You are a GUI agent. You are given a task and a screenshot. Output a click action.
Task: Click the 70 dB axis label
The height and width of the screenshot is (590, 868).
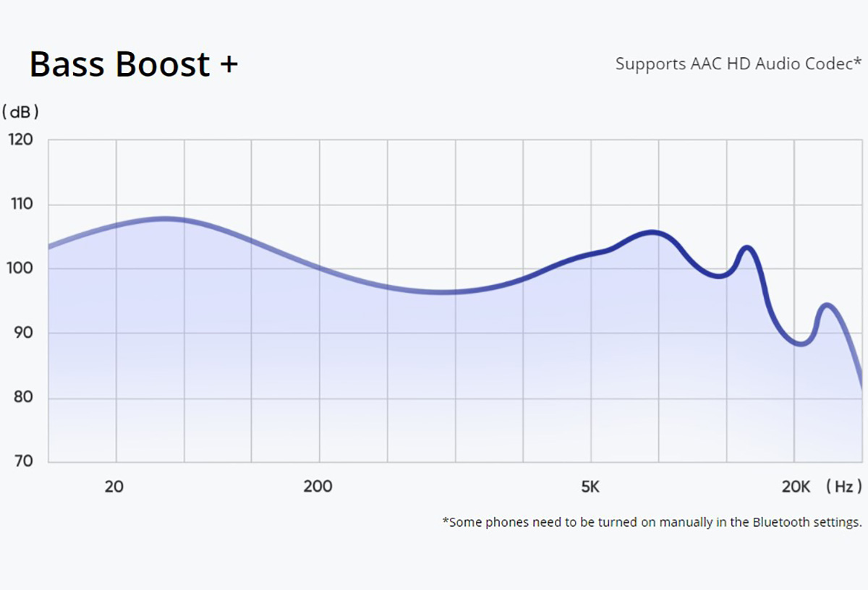tap(20, 461)
